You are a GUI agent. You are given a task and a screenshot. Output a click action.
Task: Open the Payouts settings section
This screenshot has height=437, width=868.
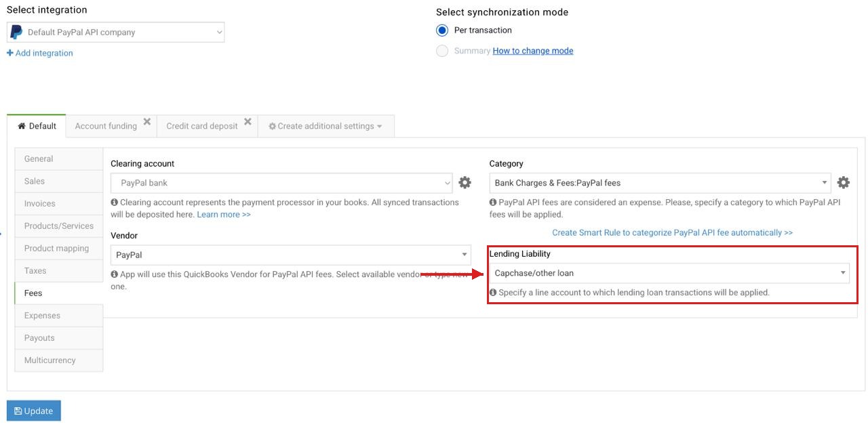pos(59,337)
